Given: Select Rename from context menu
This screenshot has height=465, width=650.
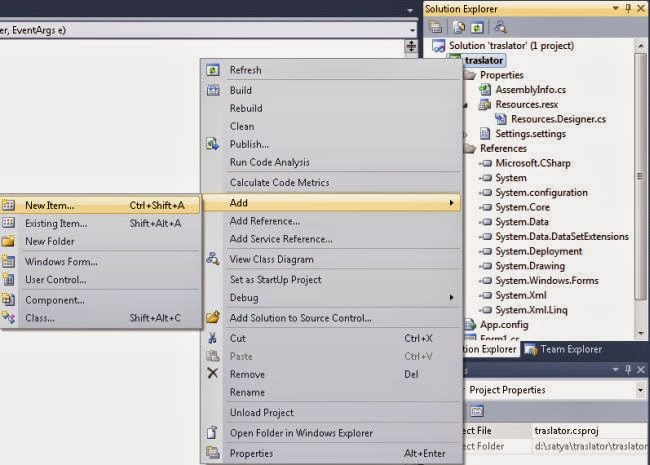Looking at the screenshot, I should pos(247,392).
